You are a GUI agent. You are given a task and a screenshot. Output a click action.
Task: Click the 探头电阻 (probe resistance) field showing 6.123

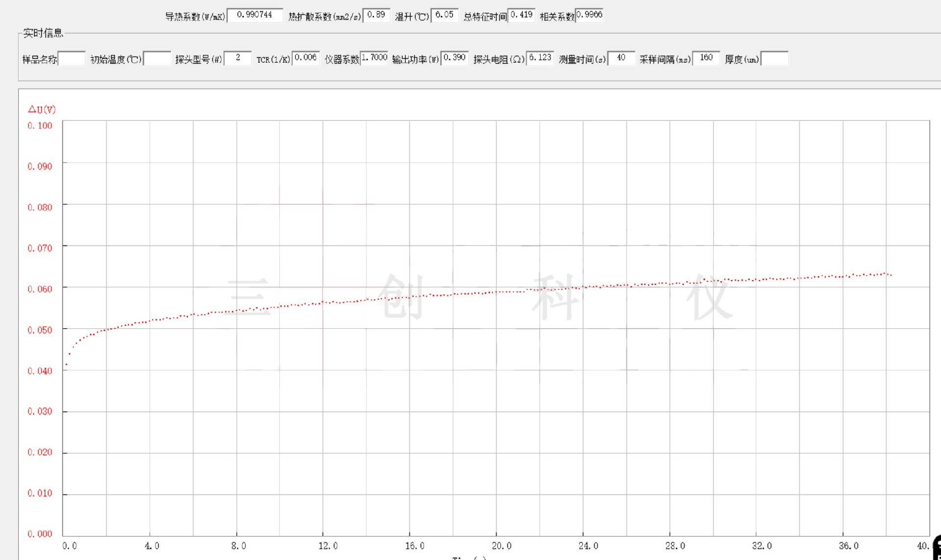click(x=540, y=58)
